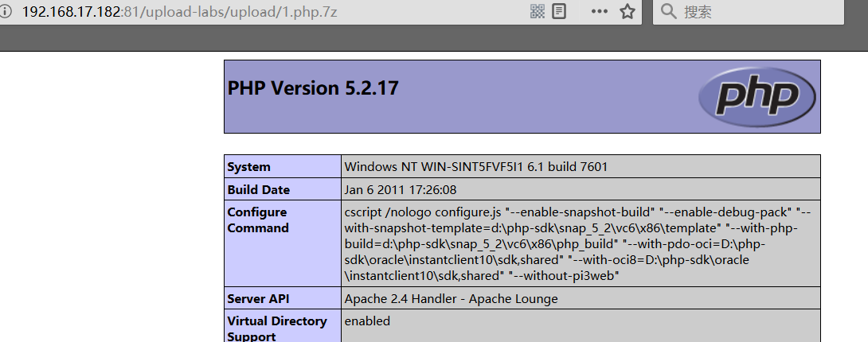
Task: Click the QR code icon in address bar
Action: (x=538, y=11)
